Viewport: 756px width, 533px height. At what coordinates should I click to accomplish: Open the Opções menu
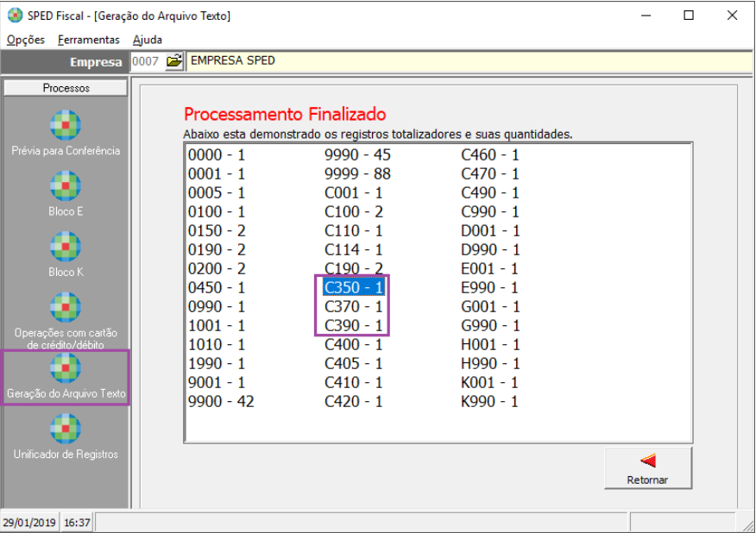pyautogui.click(x=25, y=40)
